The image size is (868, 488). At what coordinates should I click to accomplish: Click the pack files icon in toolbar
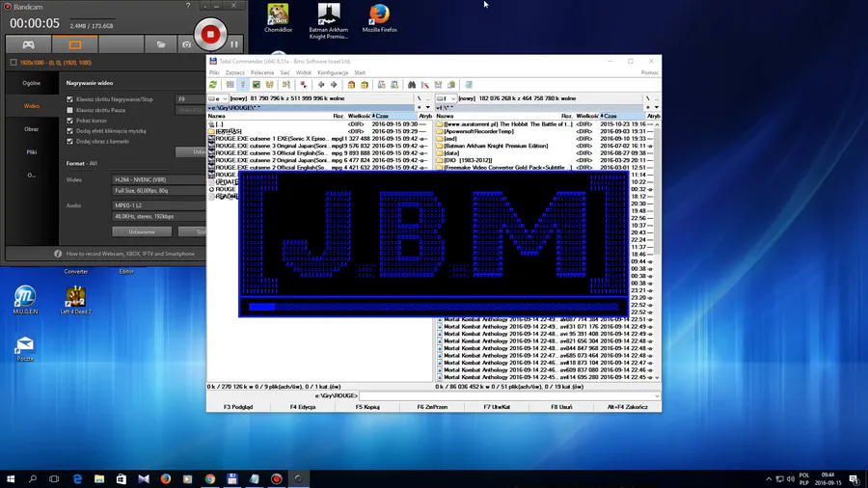pyautogui.click(x=351, y=85)
